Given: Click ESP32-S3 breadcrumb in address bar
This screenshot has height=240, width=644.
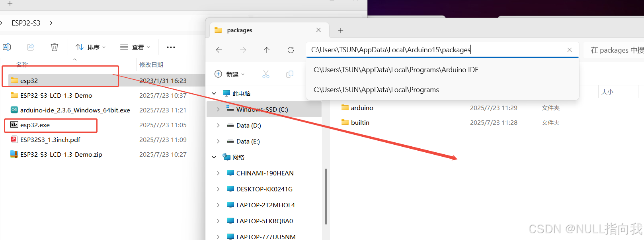Looking at the screenshot, I should point(26,23).
